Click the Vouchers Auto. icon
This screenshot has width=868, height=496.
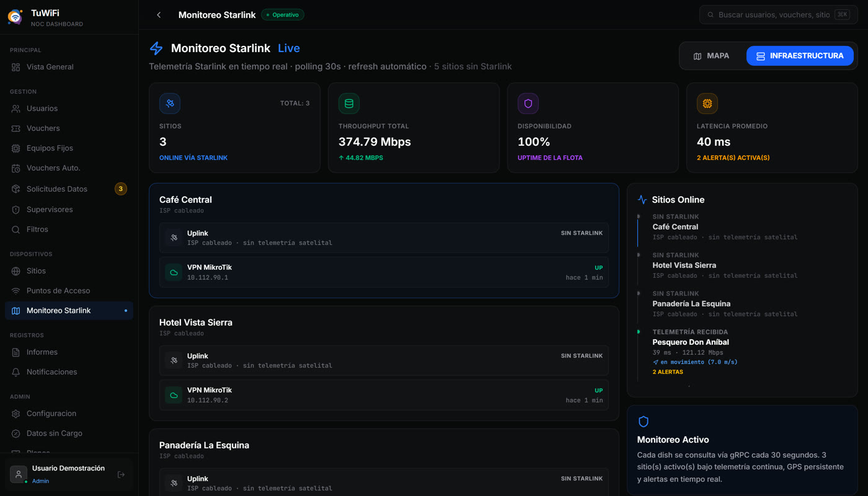(16, 168)
